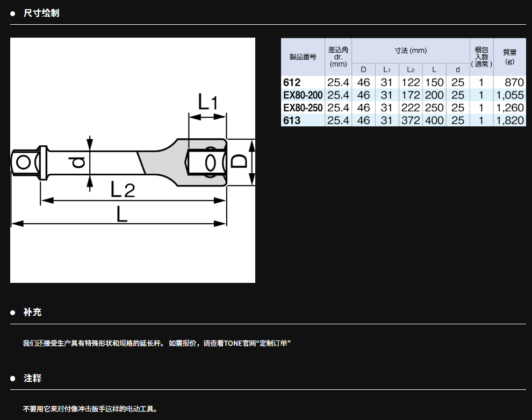Viewport: 532px width, 420px height.
Task: Click the 1,820 mass value cell
Action: click(x=510, y=120)
